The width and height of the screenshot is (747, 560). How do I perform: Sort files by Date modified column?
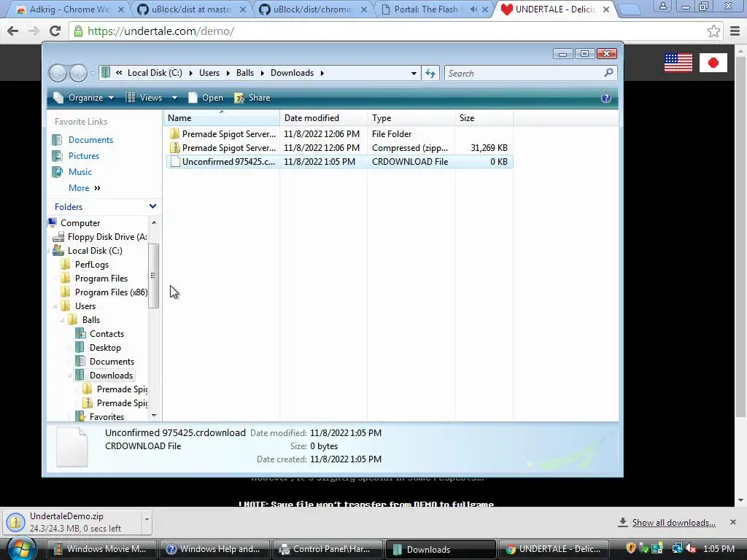[323, 117]
